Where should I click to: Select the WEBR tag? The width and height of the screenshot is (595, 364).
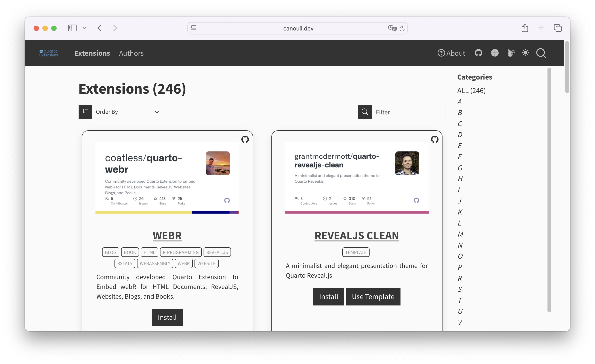click(x=184, y=263)
